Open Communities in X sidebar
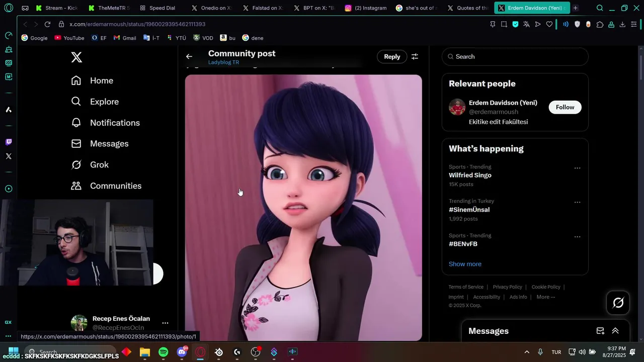This screenshot has height=362, width=644. click(x=106, y=186)
